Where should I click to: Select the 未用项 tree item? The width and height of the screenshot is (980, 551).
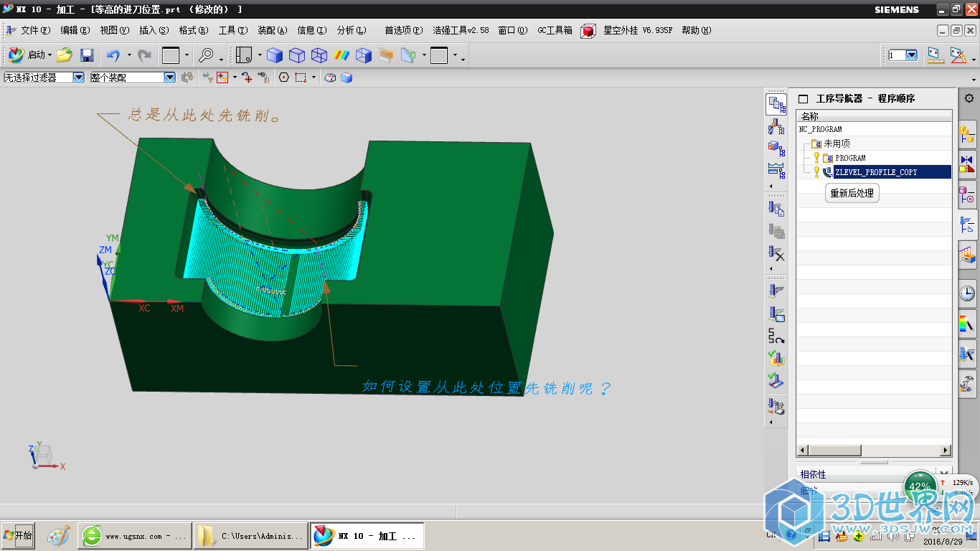tap(837, 143)
